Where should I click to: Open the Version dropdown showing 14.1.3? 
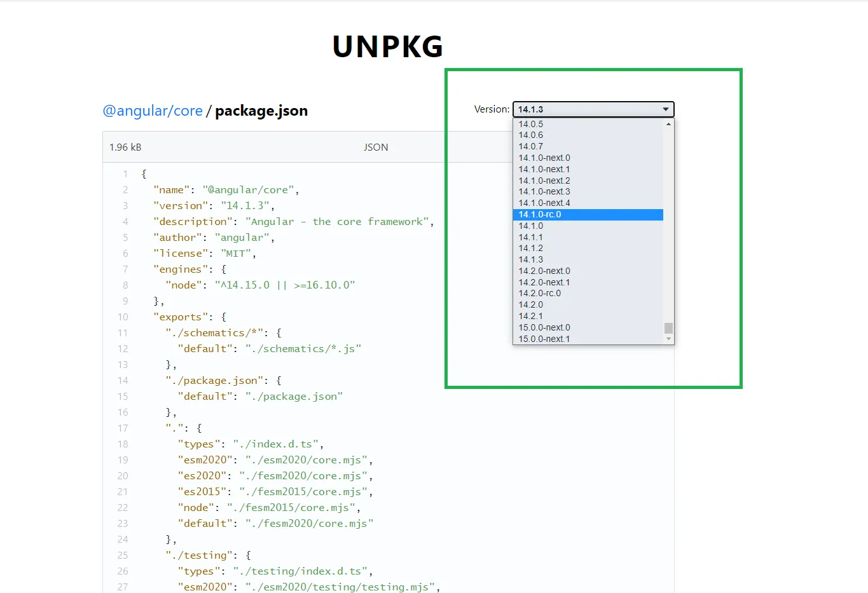coord(593,109)
